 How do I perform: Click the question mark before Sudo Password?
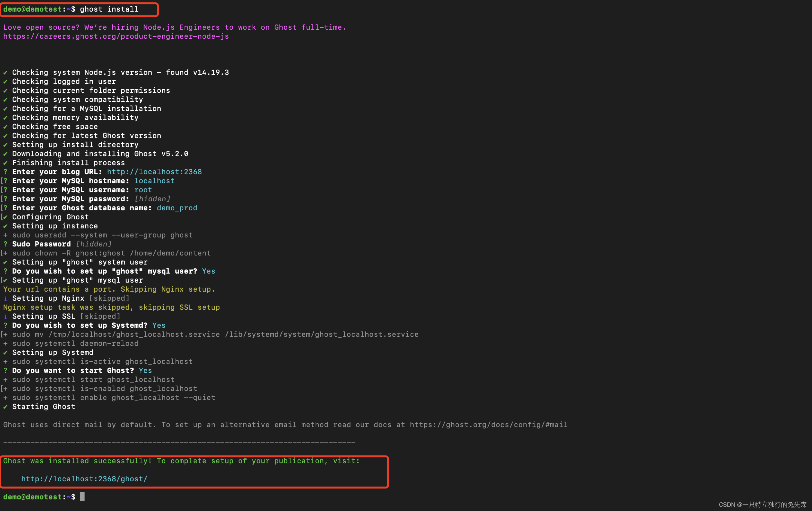click(5, 244)
